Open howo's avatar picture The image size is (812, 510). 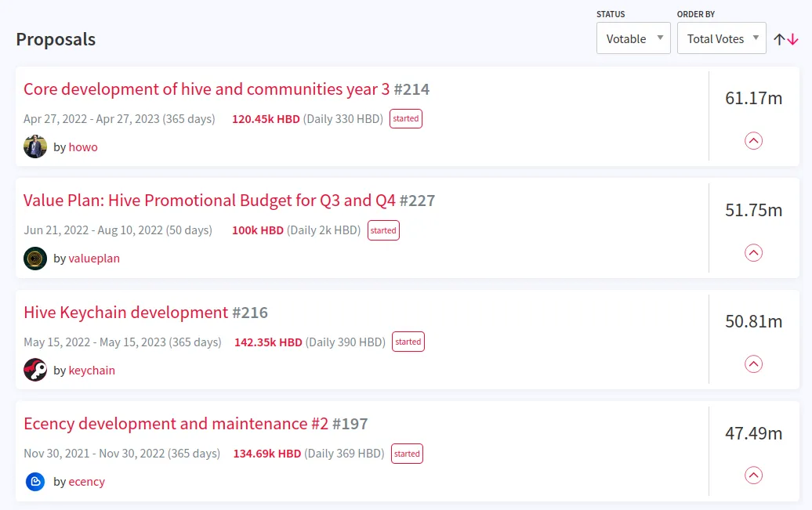pyautogui.click(x=35, y=146)
